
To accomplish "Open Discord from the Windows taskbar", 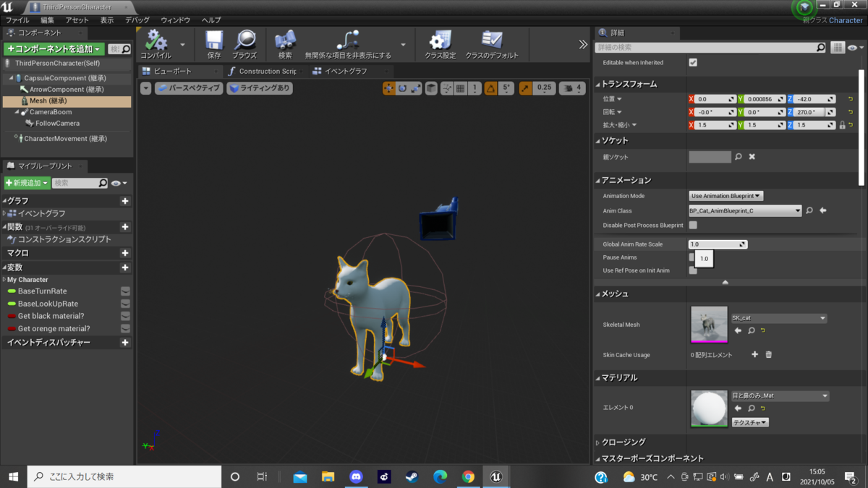I will (x=356, y=477).
